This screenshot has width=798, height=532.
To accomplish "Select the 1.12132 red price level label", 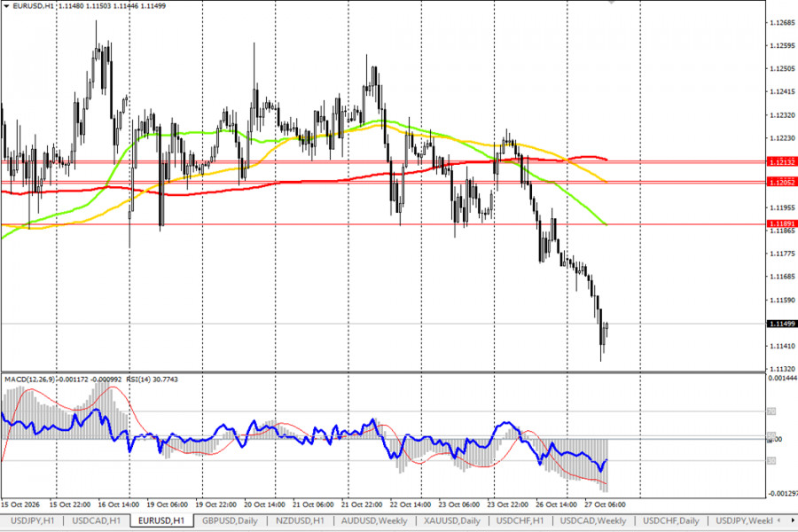I will (x=782, y=162).
